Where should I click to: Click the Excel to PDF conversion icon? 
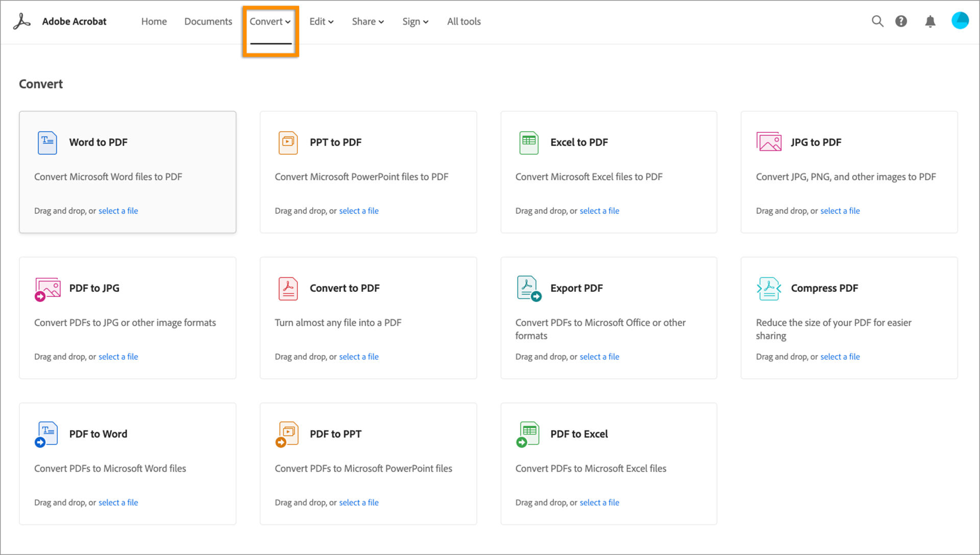point(528,143)
